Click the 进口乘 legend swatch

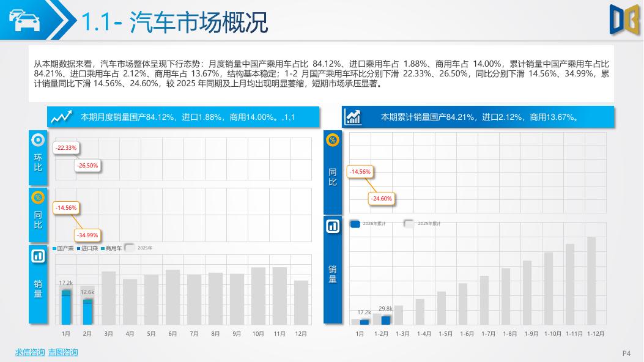(78, 248)
